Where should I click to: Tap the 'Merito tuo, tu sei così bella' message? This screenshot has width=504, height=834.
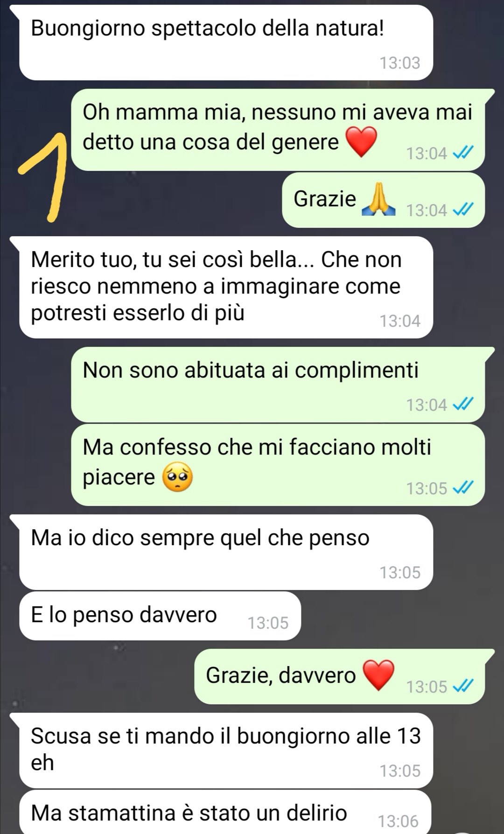(226, 287)
